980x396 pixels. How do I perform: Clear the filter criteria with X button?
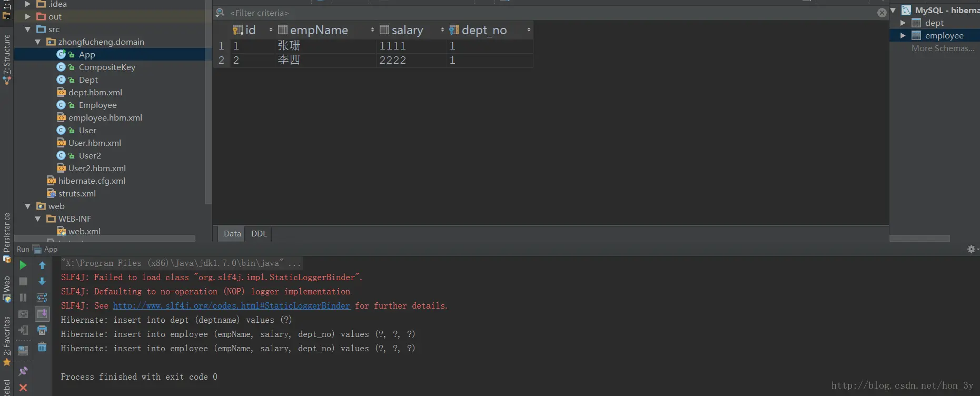pyautogui.click(x=882, y=13)
